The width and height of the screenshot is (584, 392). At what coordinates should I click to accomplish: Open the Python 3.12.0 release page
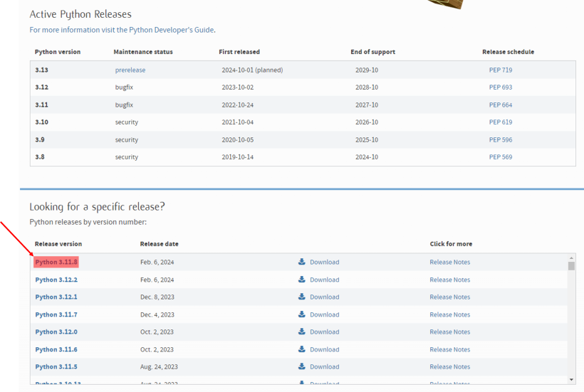pyautogui.click(x=56, y=332)
